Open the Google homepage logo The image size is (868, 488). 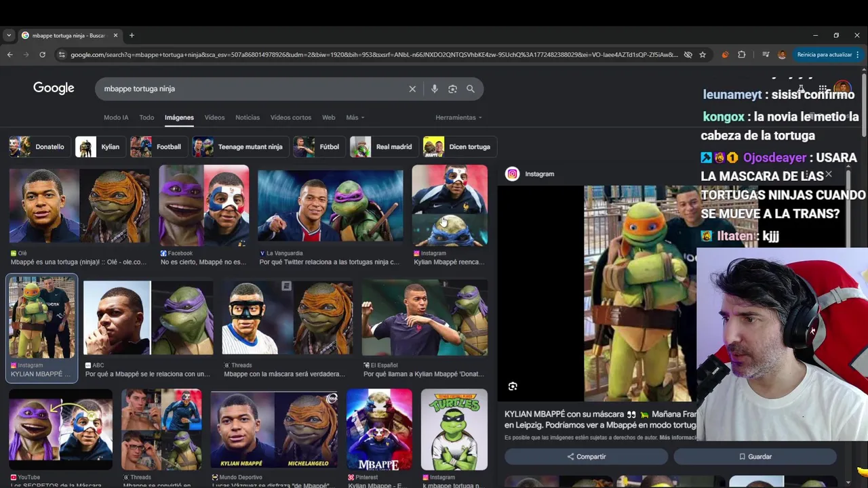click(54, 88)
